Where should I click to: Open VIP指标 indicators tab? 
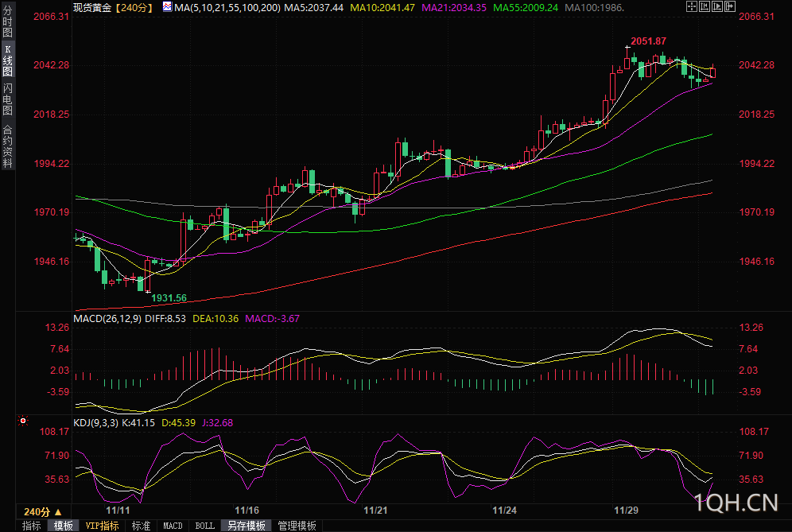[x=103, y=526]
